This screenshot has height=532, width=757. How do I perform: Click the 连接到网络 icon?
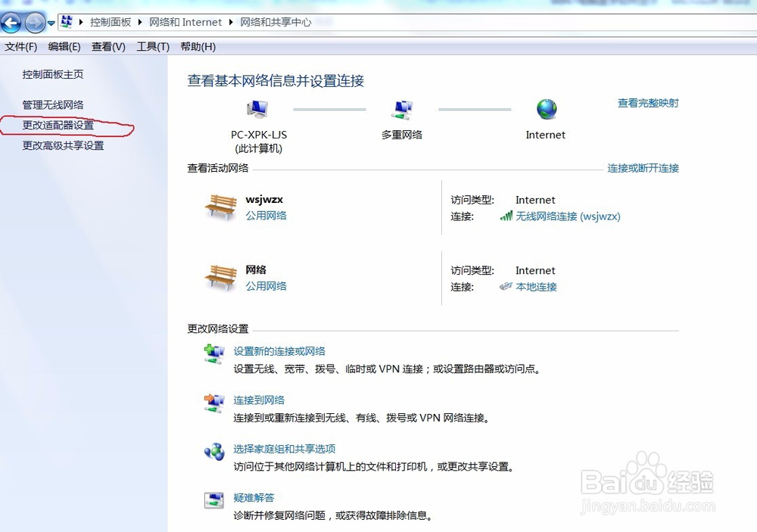pyautogui.click(x=215, y=400)
